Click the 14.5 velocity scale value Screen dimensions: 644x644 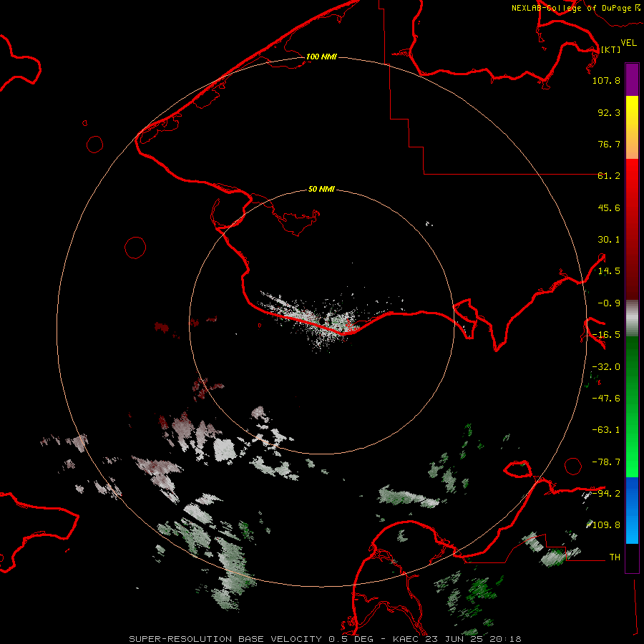609,271
